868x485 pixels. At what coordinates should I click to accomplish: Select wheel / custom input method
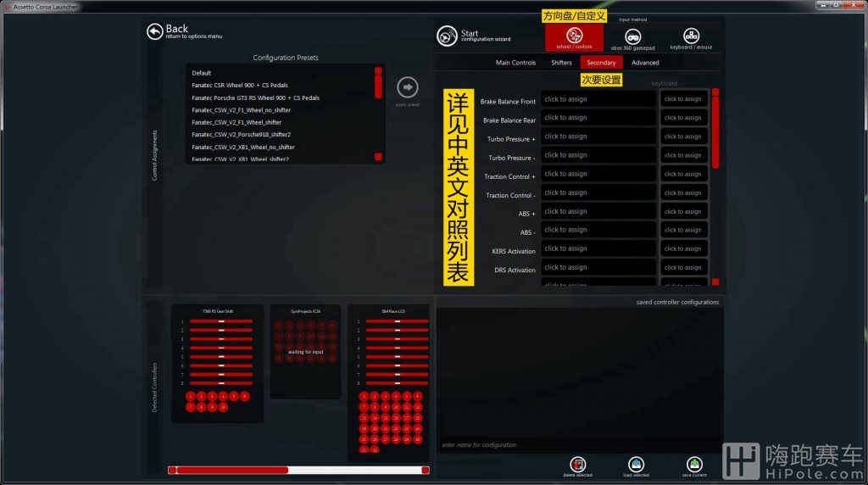tap(574, 37)
